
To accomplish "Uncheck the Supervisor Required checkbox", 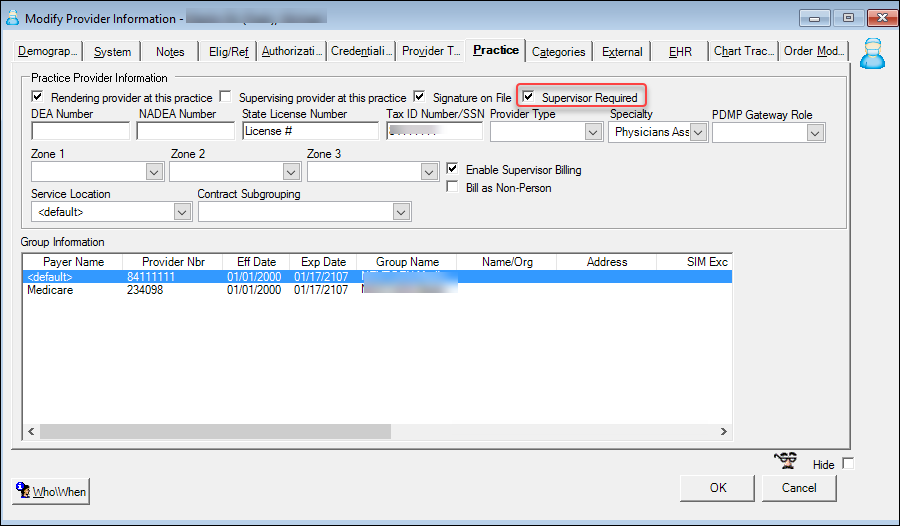I will click(x=528, y=96).
